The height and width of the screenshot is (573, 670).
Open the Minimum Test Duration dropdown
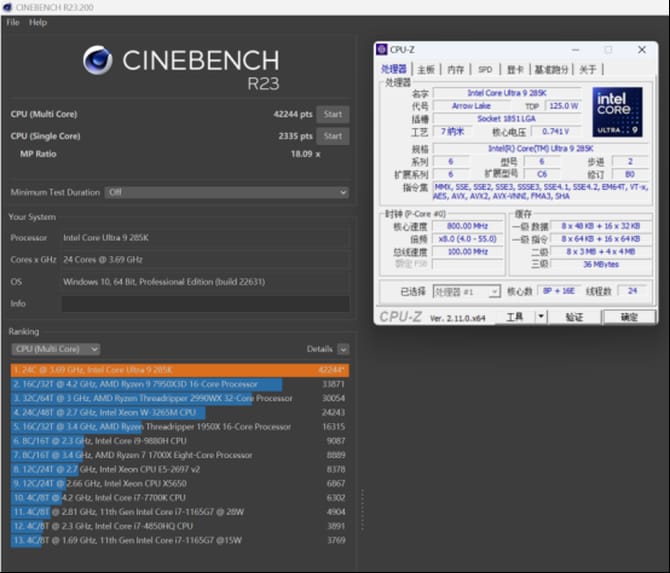(226, 192)
